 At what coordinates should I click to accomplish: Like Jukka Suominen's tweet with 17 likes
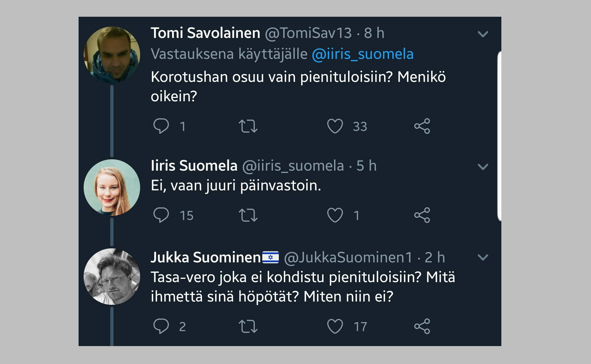click(335, 326)
